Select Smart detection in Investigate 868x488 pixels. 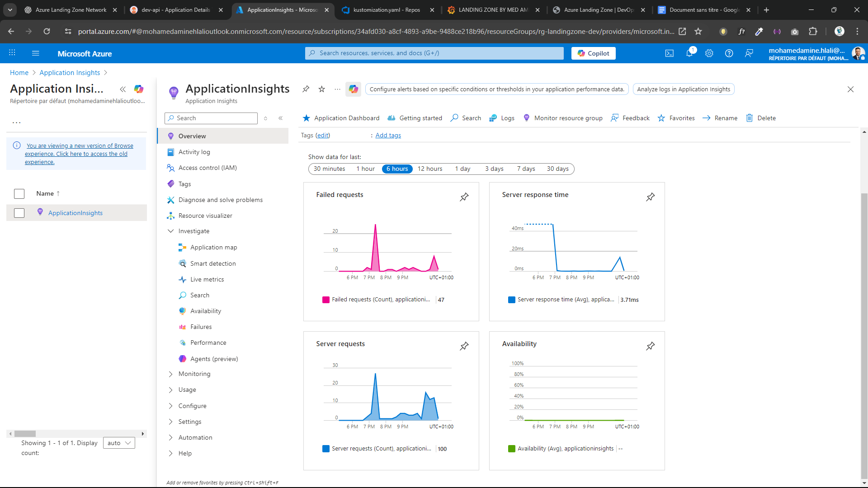213,263
